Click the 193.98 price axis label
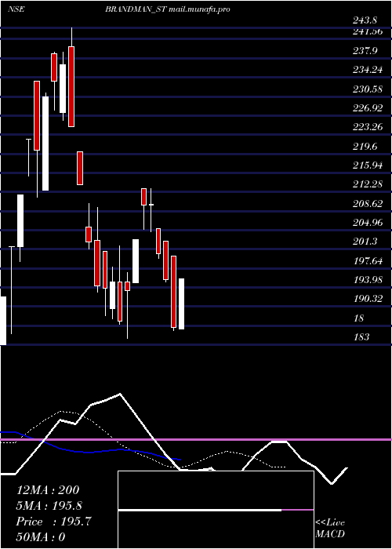 click(368, 280)
